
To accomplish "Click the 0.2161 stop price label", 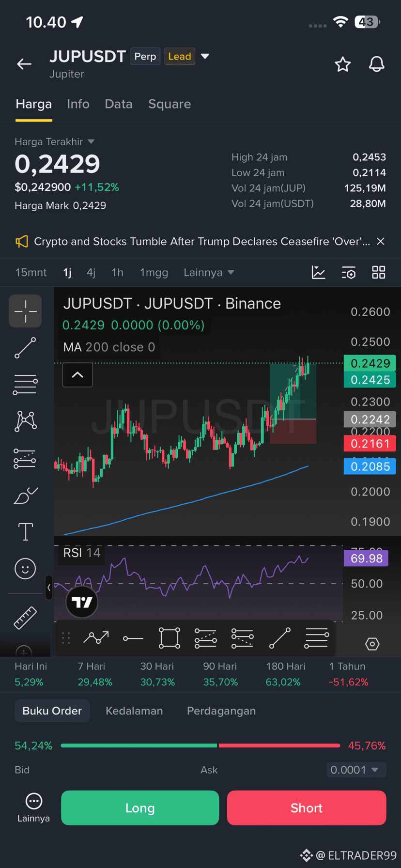I will (370, 443).
